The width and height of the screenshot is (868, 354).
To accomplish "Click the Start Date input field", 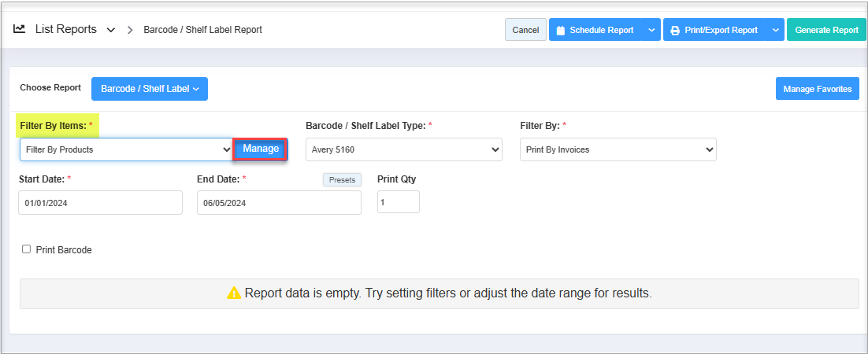I will [100, 202].
